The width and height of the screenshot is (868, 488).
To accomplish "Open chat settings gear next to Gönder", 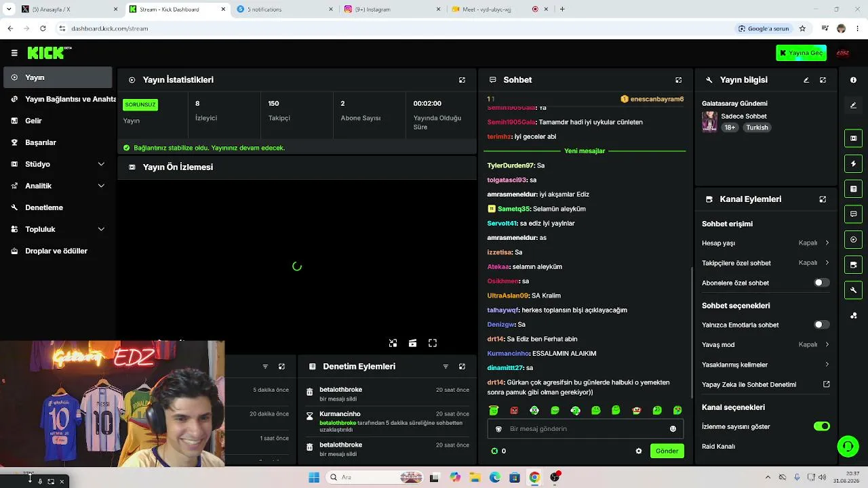I will click(639, 451).
